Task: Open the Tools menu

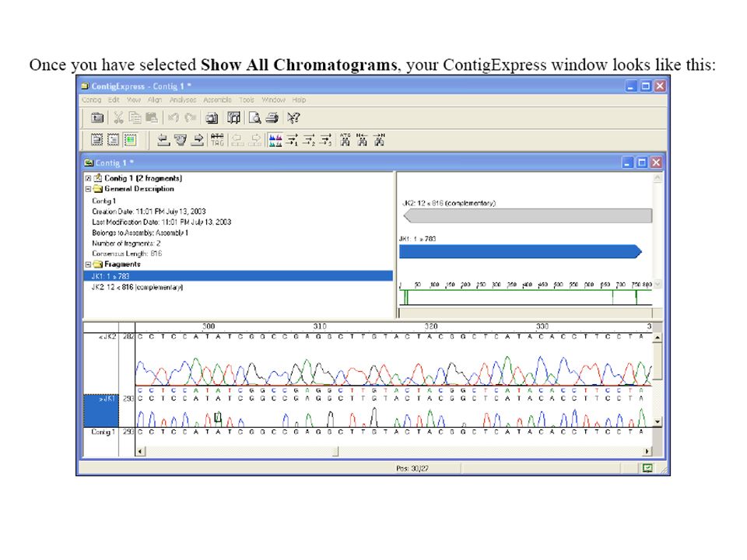Action: (247, 100)
